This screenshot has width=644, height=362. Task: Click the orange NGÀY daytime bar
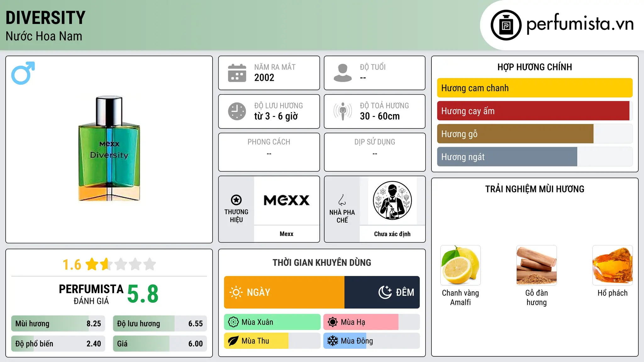[284, 292]
